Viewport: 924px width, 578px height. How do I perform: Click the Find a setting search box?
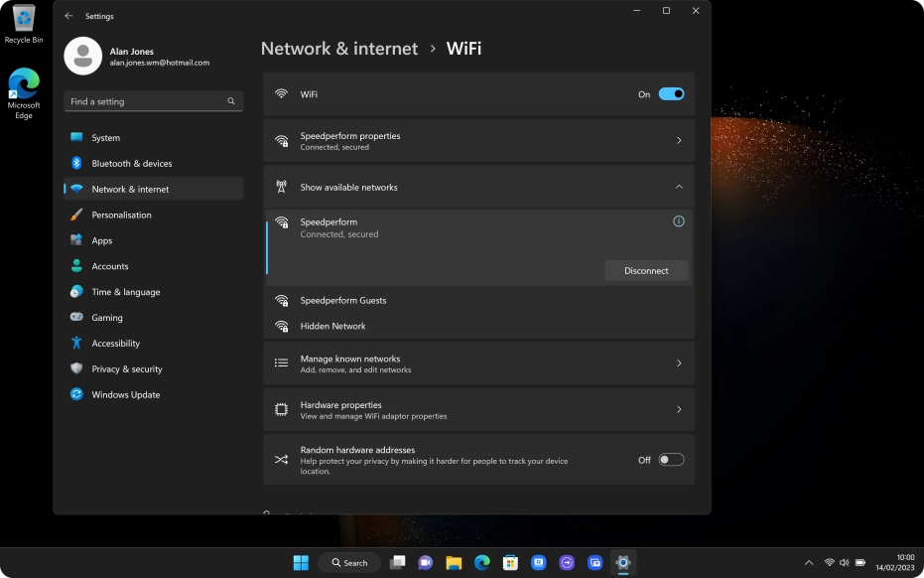(x=144, y=101)
